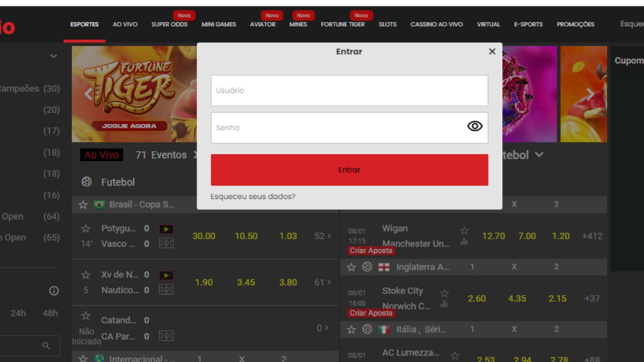Star the Potyguar vs Vasco match

click(x=86, y=228)
